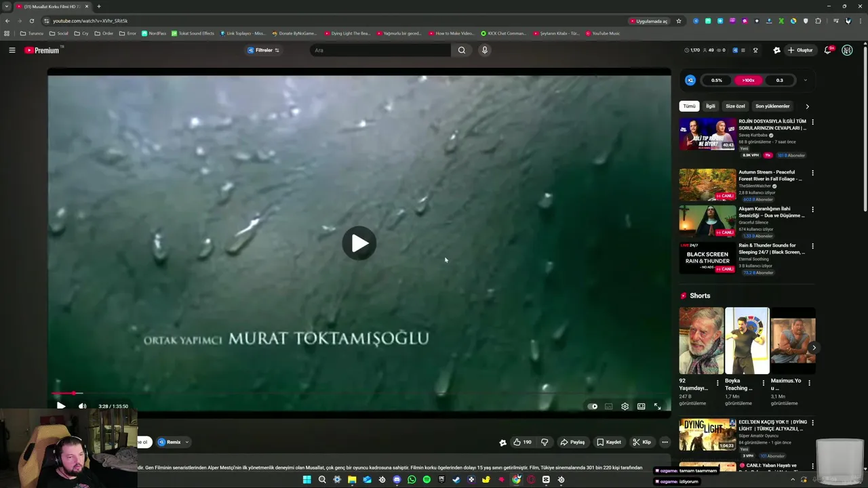
Task: Open the Chrome extensions puzzle icon
Action: 818,21
